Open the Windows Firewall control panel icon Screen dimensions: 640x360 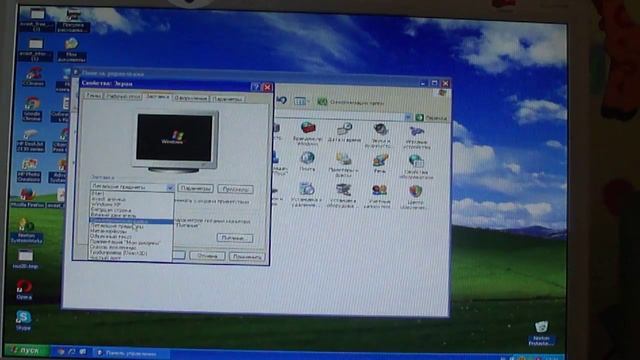point(308,133)
